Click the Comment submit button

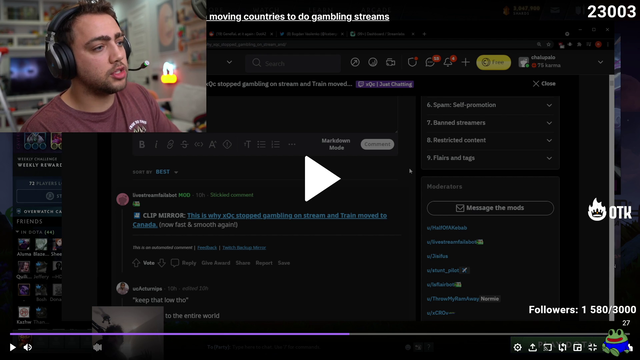pyautogui.click(x=377, y=144)
